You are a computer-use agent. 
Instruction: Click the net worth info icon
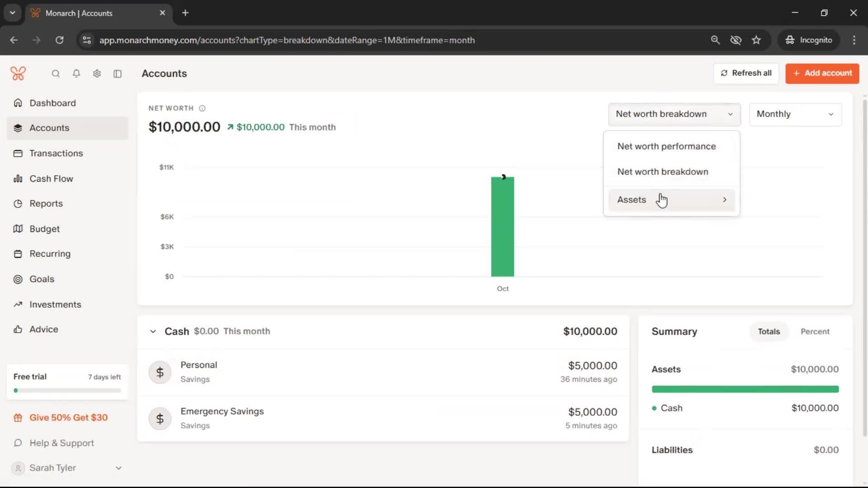pyautogui.click(x=202, y=108)
